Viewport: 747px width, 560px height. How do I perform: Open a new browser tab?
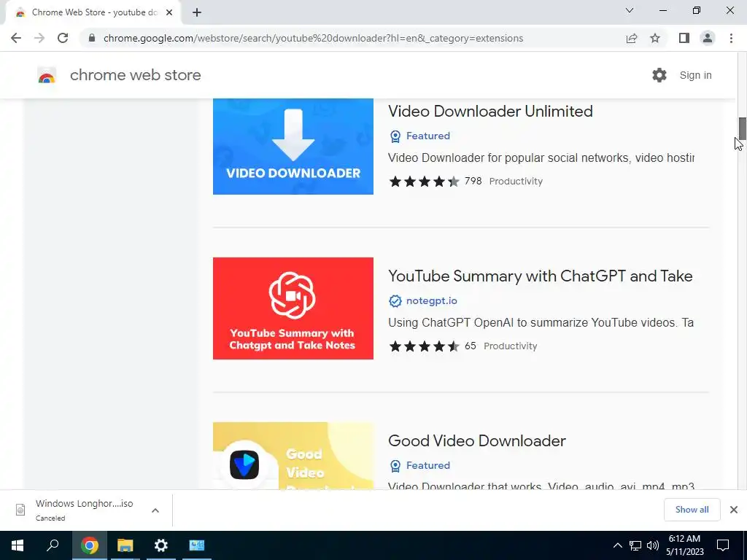click(197, 12)
